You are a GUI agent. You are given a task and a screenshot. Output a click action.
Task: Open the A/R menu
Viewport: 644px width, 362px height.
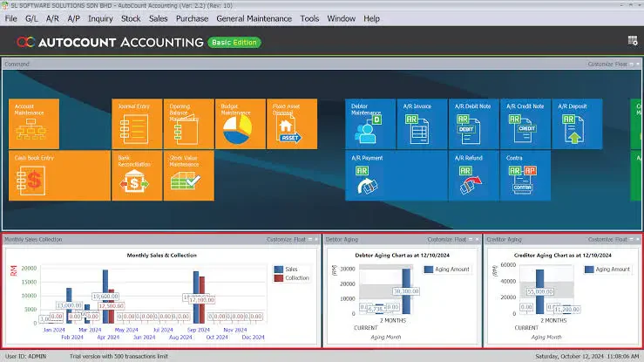click(x=52, y=18)
